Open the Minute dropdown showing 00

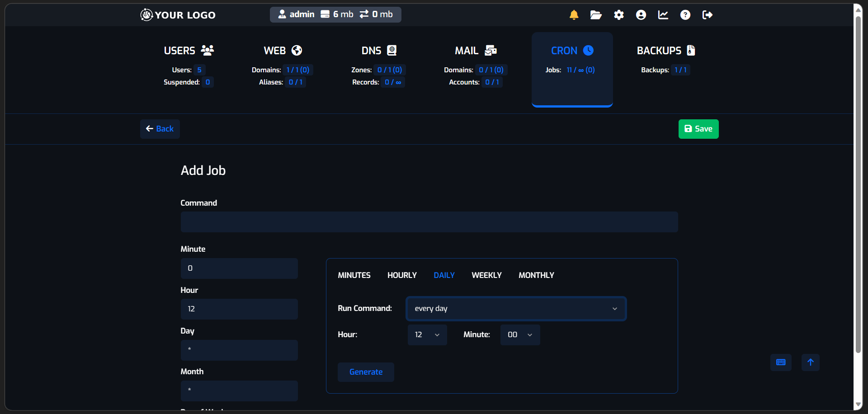tap(520, 334)
